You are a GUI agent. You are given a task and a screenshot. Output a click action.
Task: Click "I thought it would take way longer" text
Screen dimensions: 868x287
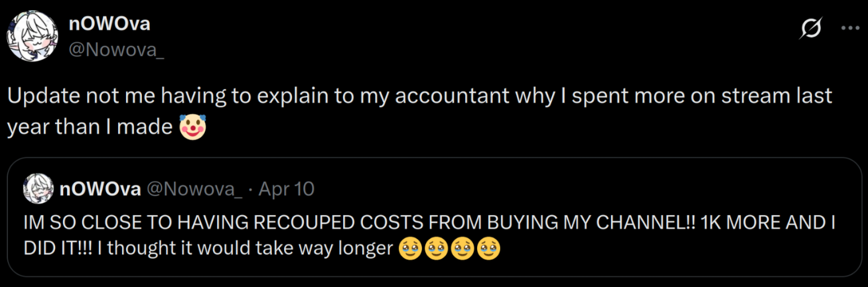[245, 249]
